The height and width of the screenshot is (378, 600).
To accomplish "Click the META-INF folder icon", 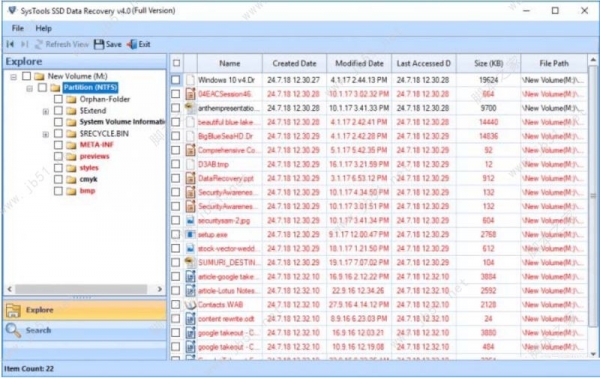I will click(71, 145).
